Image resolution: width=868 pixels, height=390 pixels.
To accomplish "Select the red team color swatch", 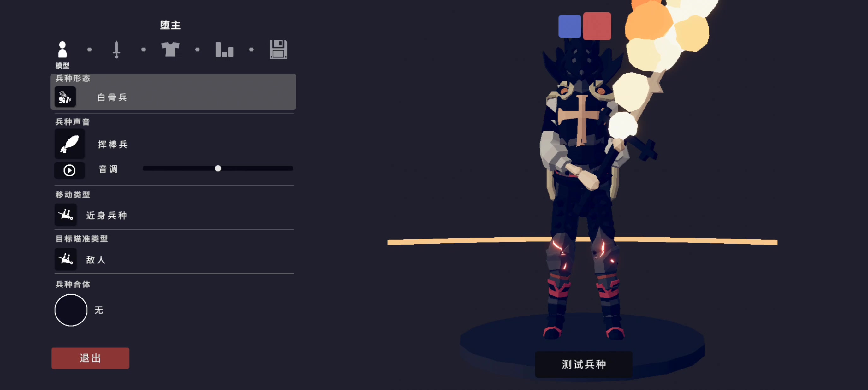I will click(597, 26).
